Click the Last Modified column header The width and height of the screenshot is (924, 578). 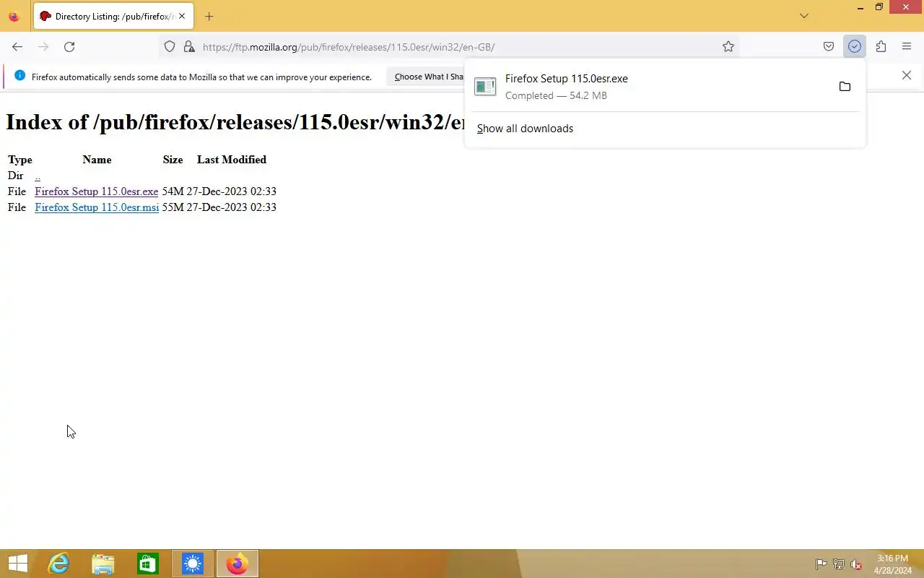point(232,160)
